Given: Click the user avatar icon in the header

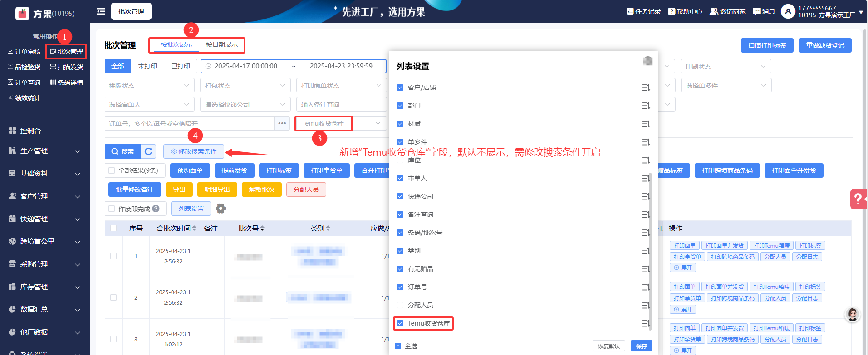Looking at the screenshot, I should pyautogui.click(x=788, y=11).
